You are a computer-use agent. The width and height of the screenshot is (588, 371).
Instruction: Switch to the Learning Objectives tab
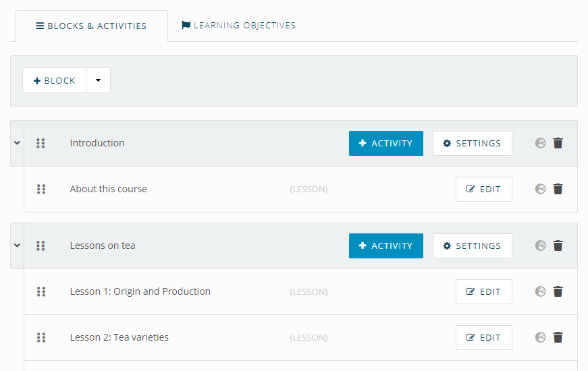pyautogui.click(x=238, y=25)
